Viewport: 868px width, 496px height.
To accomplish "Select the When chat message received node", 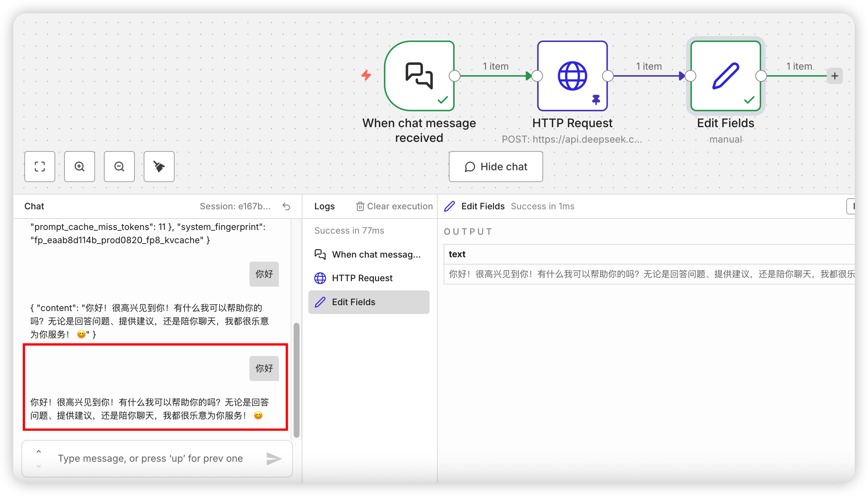I will point(419,76).
